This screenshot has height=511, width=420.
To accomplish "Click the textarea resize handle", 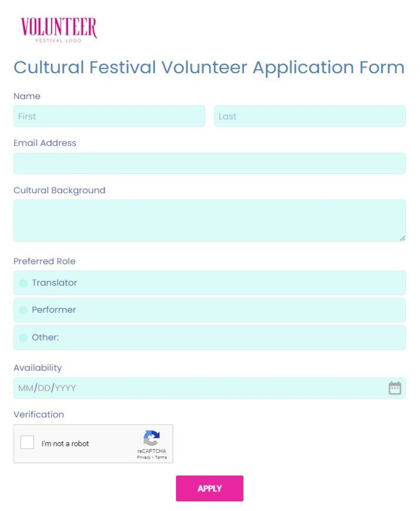I will 402,238.
